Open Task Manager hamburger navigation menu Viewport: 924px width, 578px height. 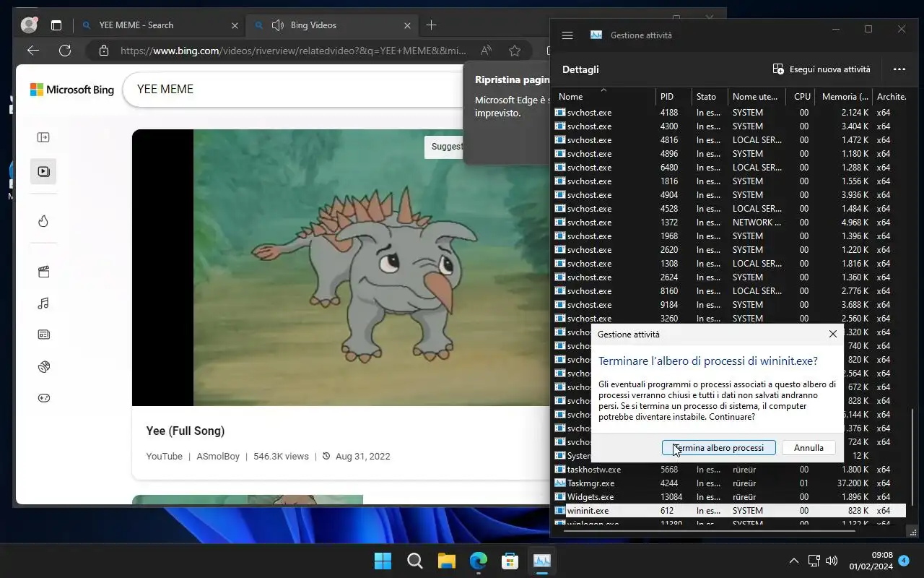(567, 35)
